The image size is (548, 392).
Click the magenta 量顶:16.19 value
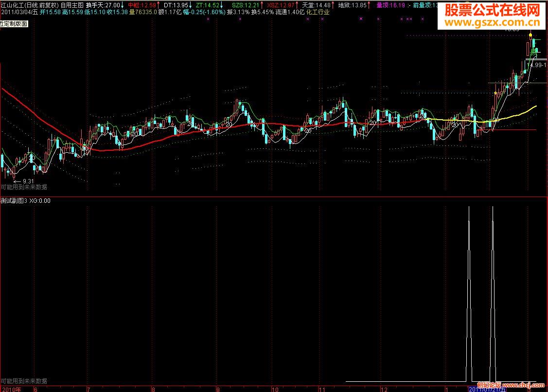[391, 5]
